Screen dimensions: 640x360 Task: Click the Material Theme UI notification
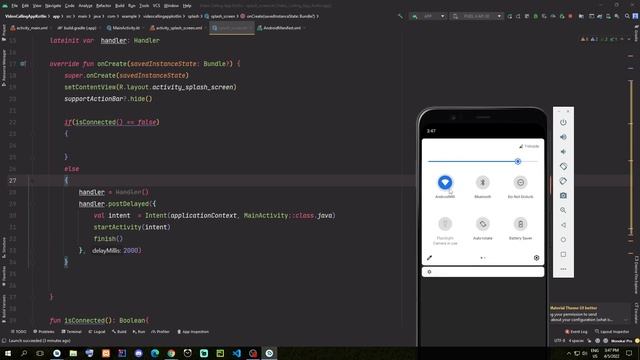(589, 314)
